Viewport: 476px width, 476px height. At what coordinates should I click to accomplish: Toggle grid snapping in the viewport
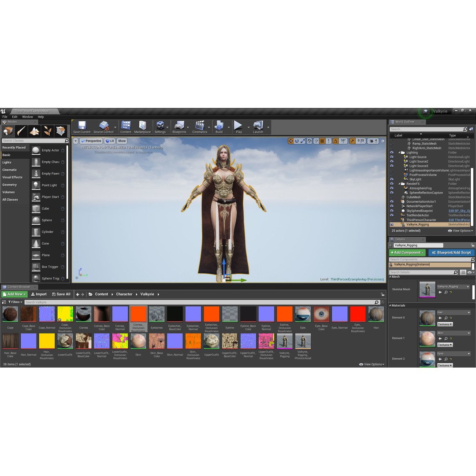pyautogui.click(x=322, y=141)
